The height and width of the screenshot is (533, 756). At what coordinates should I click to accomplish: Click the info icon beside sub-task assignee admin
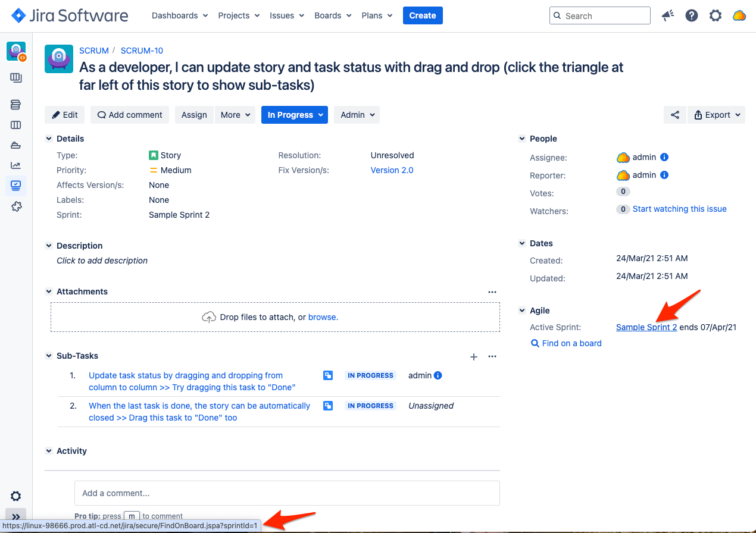(438, 375)
